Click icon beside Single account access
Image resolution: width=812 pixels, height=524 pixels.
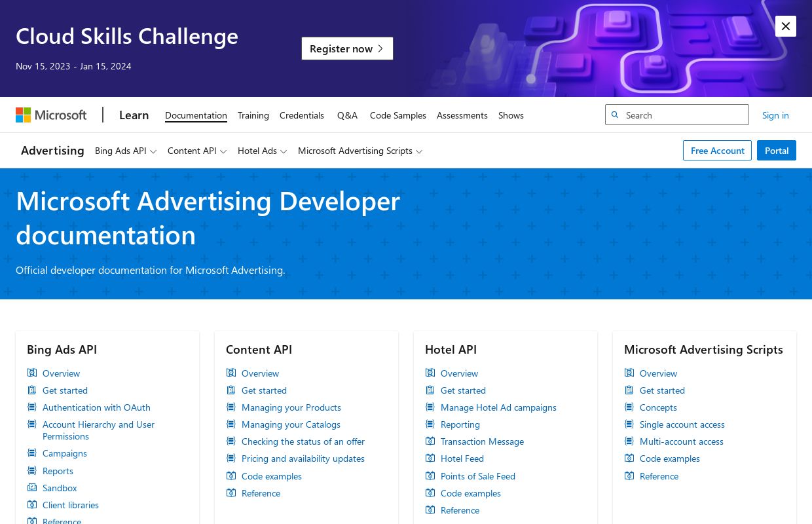(629, 424)
